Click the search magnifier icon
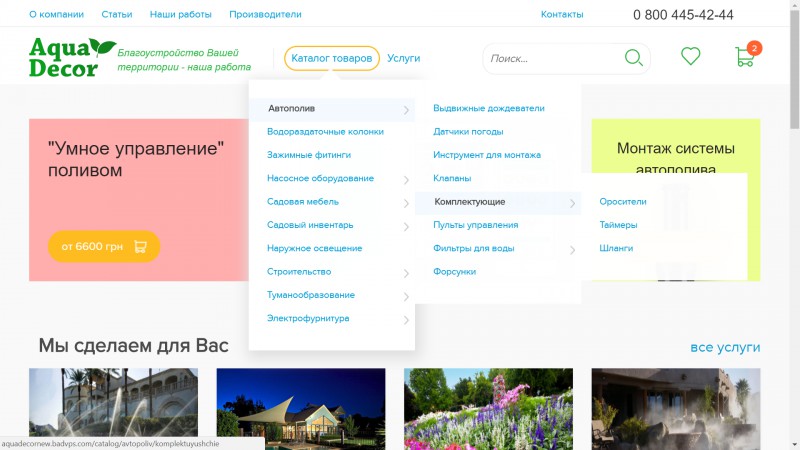 [x=634, y=58]
